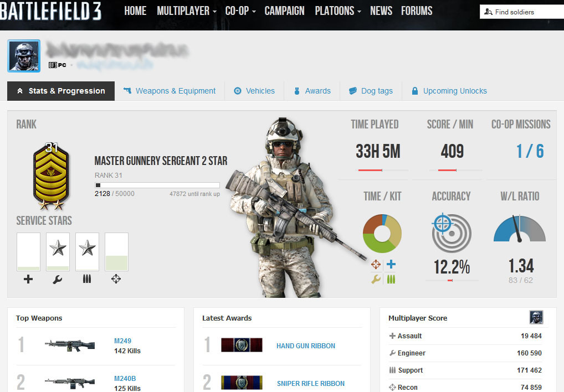564x392 pixels.
Task: Click the first service star in the Engineer box
Action: [58, 248]
